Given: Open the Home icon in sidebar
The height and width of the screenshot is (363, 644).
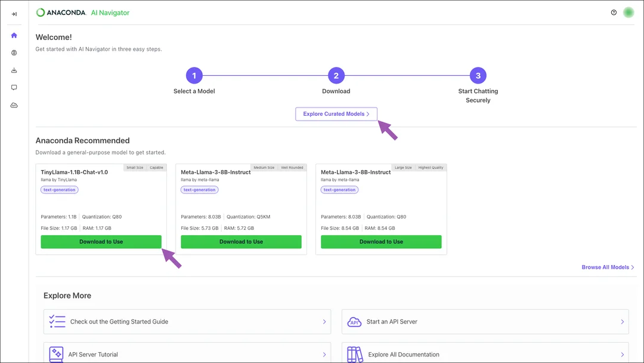Looking at the screenshot, I should (14, 35).
